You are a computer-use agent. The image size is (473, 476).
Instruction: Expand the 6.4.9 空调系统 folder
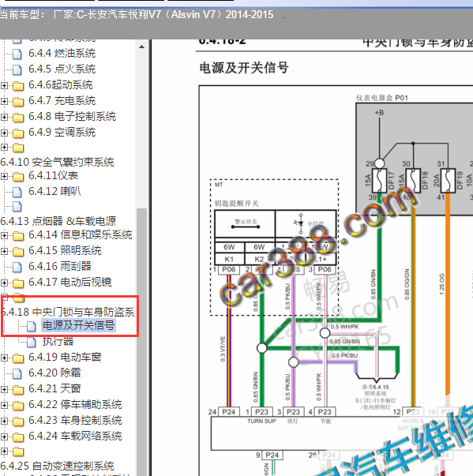[4, 133]
